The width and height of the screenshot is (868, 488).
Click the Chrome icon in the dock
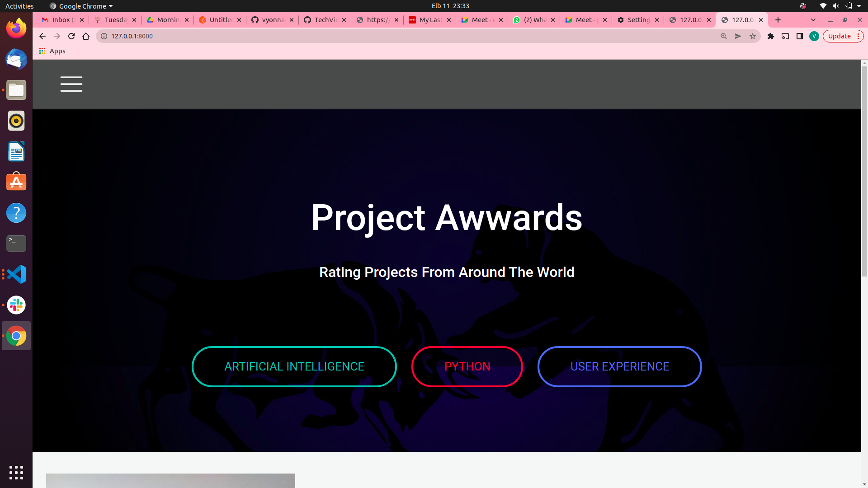coord(16,336)
